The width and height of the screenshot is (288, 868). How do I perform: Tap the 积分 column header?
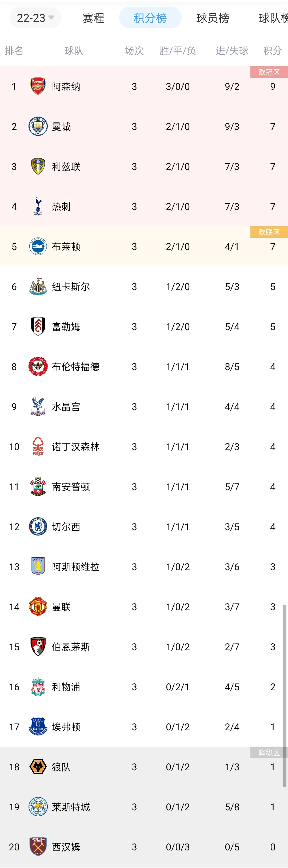click(273, 50)
